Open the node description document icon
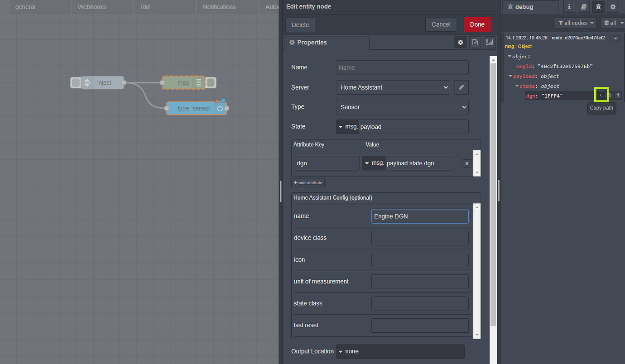 pyautogui.click(x=475, y=42)
